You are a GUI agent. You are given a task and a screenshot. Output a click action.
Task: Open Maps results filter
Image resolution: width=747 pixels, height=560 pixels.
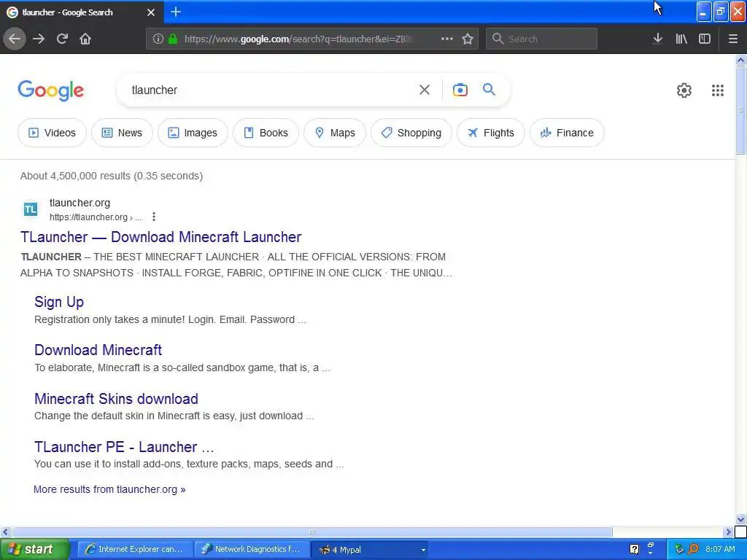click(335, 133)
